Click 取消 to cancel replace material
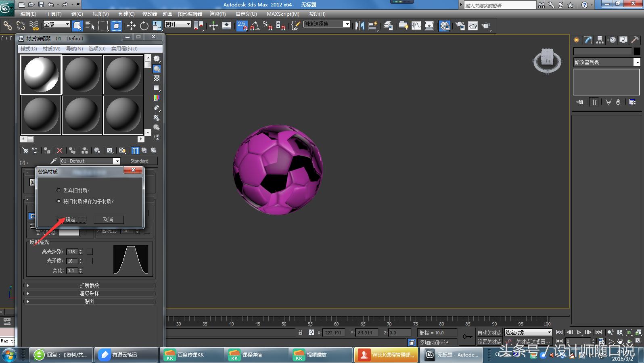This screenshot has height=363, width=644. (108, 220)
